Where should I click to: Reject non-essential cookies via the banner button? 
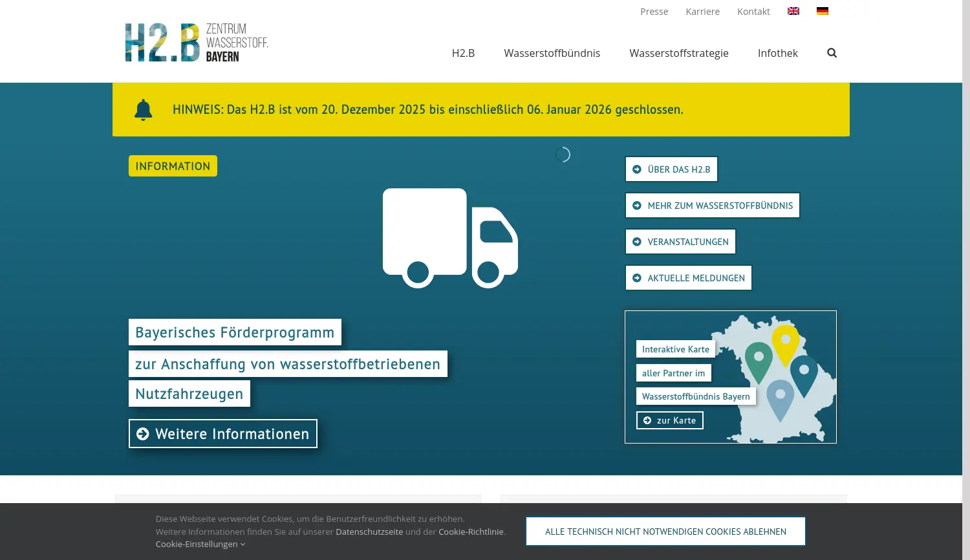(665, 531)
